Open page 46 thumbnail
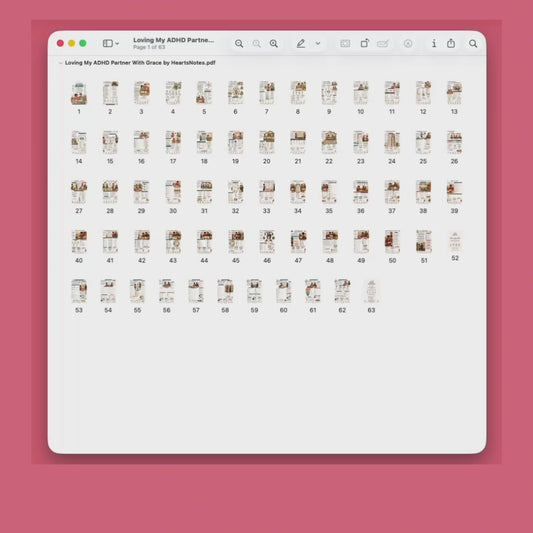The height and width of the screenshot is (533, 533). pos(267,242)
